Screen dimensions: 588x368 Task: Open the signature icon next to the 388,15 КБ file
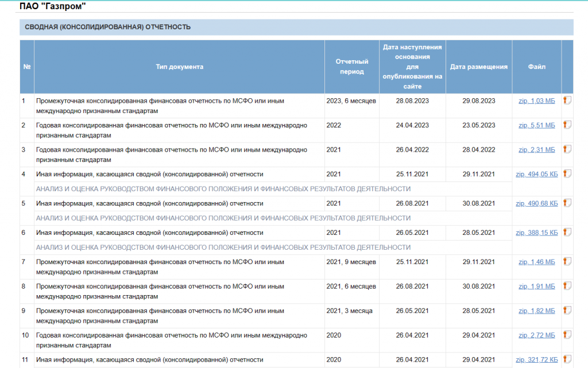point(567,232)
